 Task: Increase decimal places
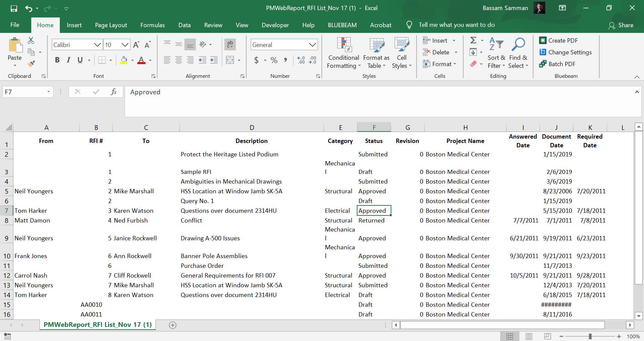click(x=301, y=60)
